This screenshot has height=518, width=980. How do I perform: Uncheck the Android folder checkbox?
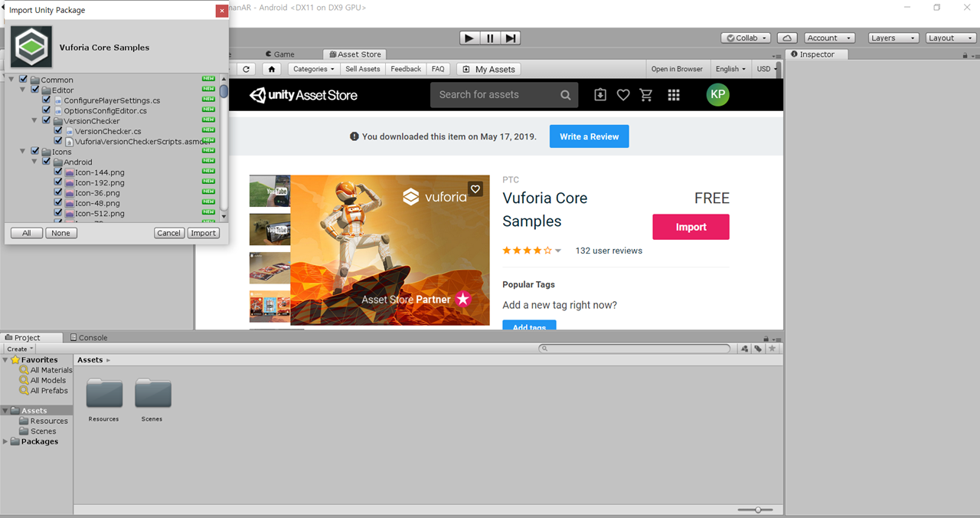(x=47, y=162)
